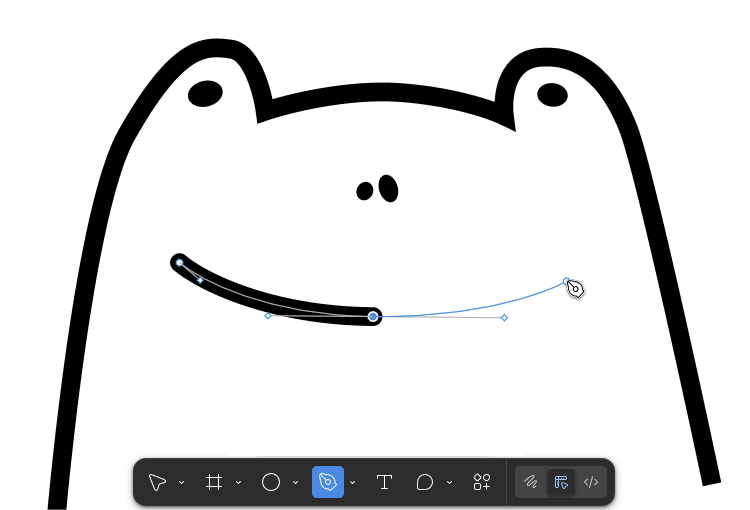The width and height of the screenshot is (750, 510).
Task: Click the right bezier handle diamond
Action: (x=504, y=318)
